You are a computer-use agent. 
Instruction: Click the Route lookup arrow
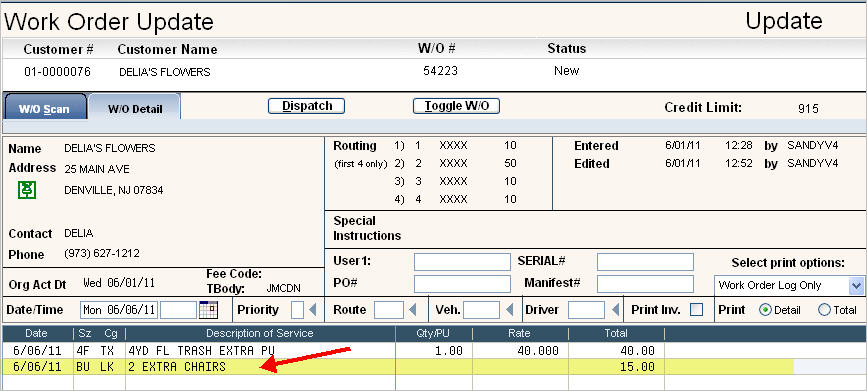click(x=412, y=310)
